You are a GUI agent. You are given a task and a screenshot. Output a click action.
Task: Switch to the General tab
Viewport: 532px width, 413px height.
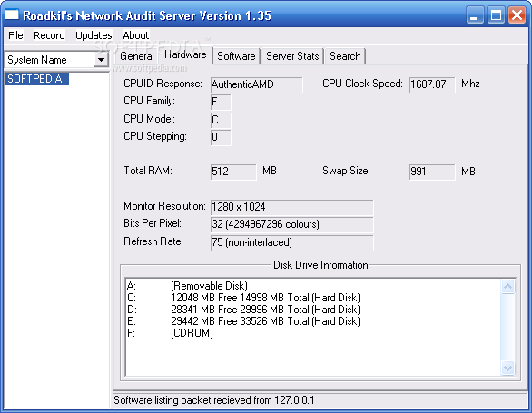pos(137,56)
